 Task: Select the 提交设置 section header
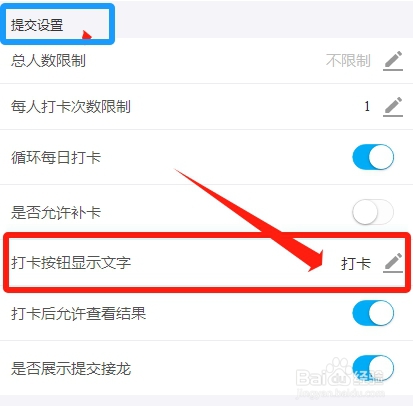click(37, 25)
